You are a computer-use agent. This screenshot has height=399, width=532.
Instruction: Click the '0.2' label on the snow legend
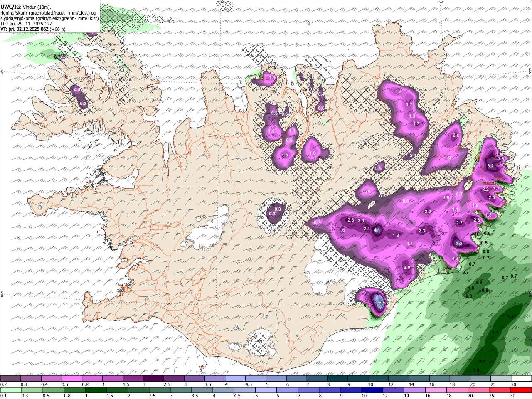tap(3, 384)
